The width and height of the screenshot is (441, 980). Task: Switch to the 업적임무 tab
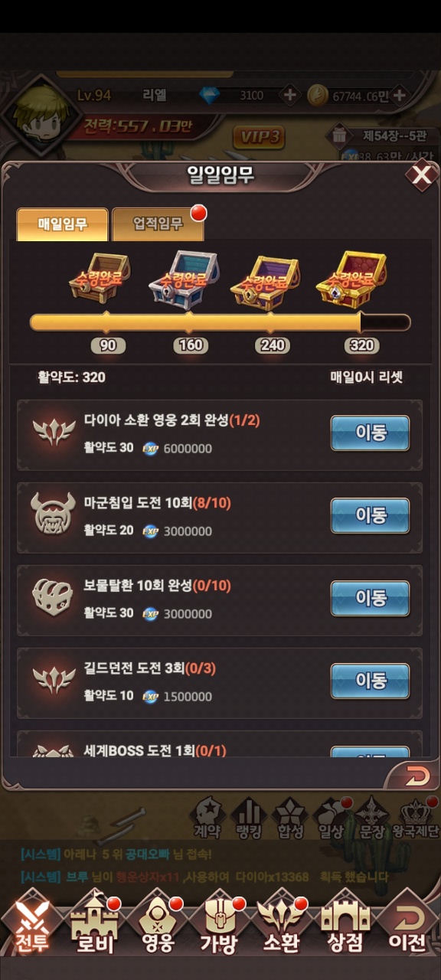[x=158, y=224]
